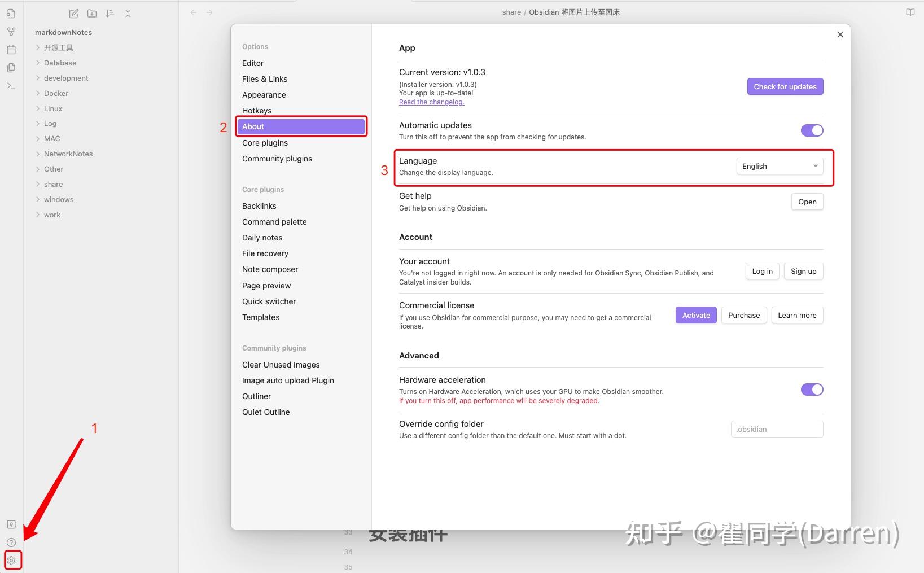Open today's daily note calendar icon

pos(11,50)
